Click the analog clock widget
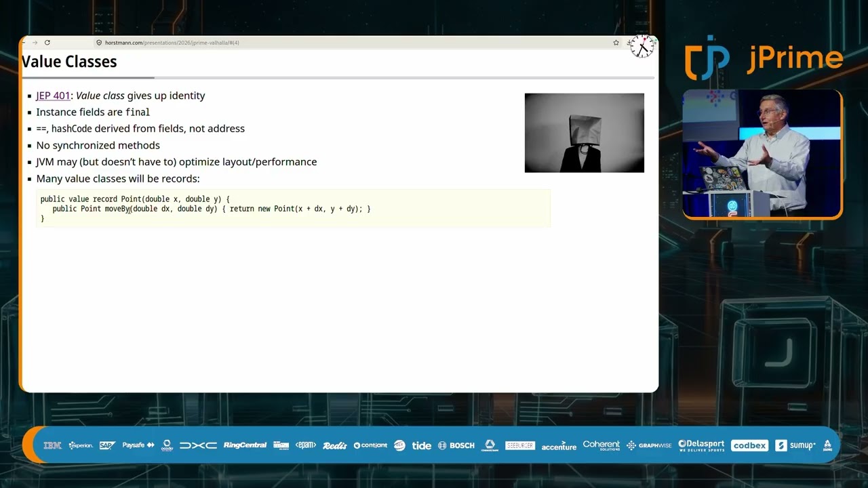This screenshot has width=868, height=488. coord(641,46)
